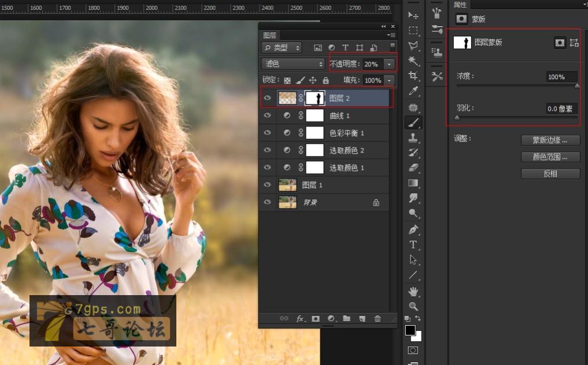Toggle lock all padlock icon

tap(326, 80)
